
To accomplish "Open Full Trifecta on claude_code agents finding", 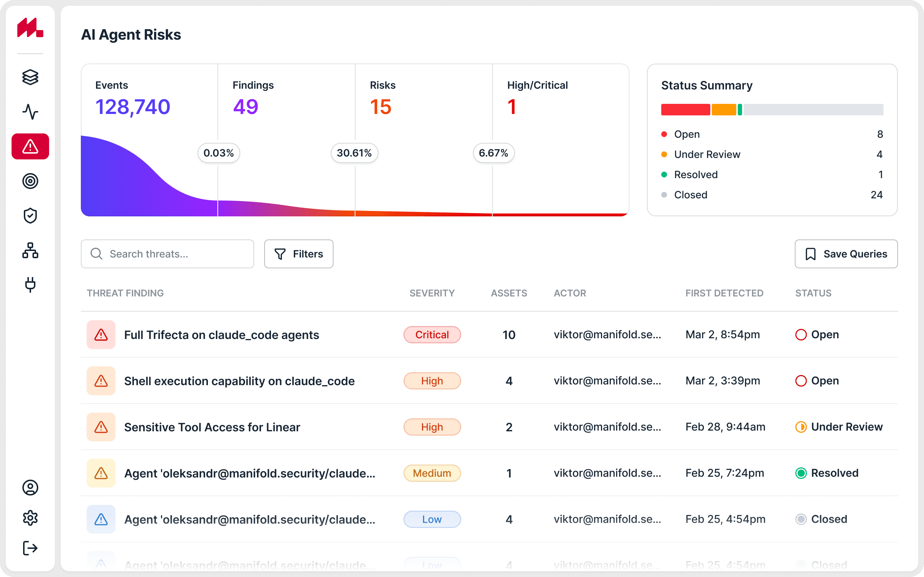I will coord(222,335).
